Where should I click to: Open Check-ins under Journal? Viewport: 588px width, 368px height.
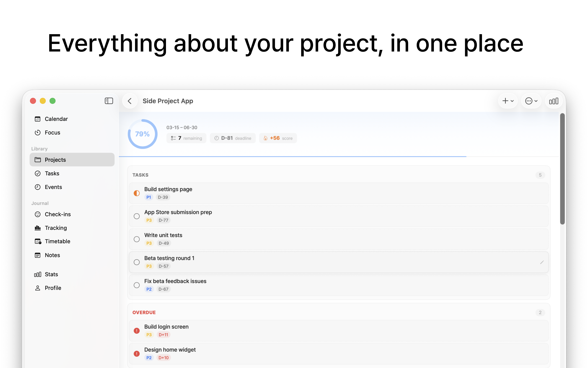pos(72,214)
